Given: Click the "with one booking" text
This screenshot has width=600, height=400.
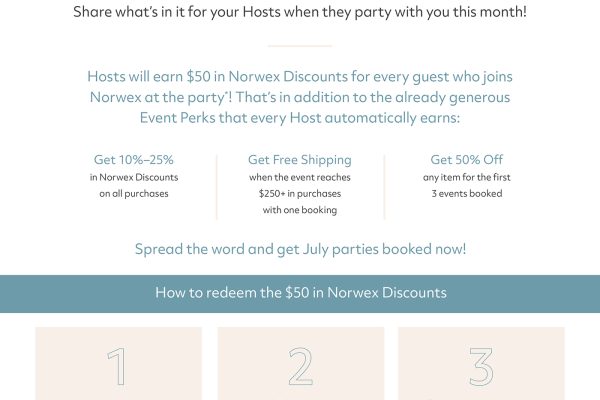Looking at the screenshot, I should point(300,210).
